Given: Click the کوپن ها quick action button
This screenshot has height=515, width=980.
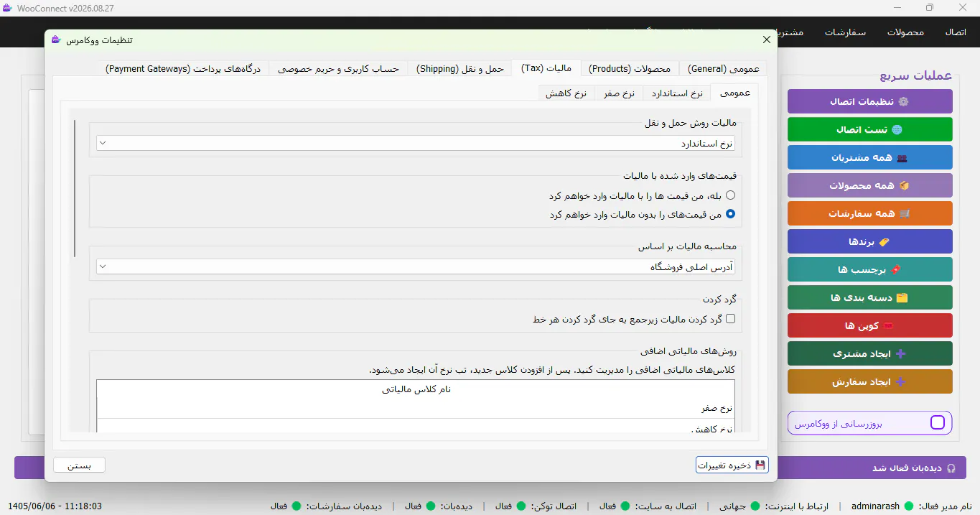Looking at the screenshot, I should [870, 325].
